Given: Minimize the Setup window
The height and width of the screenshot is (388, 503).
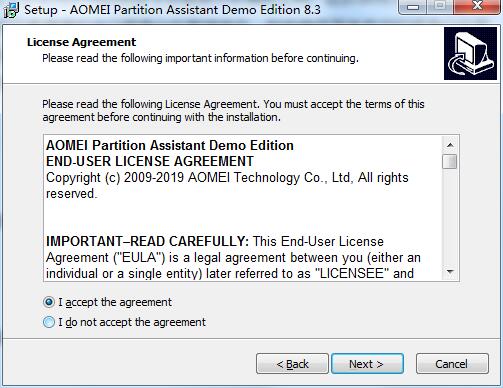Looking at the screenshot, I should click(413, 7).
